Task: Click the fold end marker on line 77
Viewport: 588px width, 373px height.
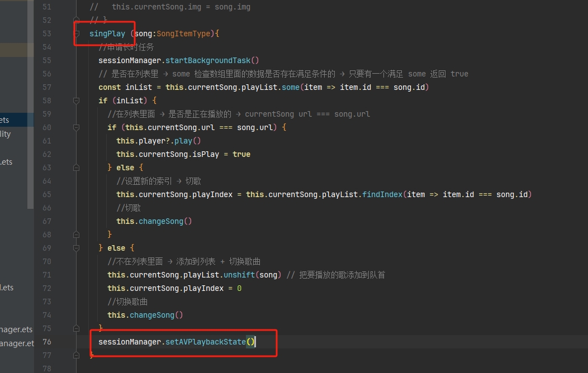Action: (77, 355)
